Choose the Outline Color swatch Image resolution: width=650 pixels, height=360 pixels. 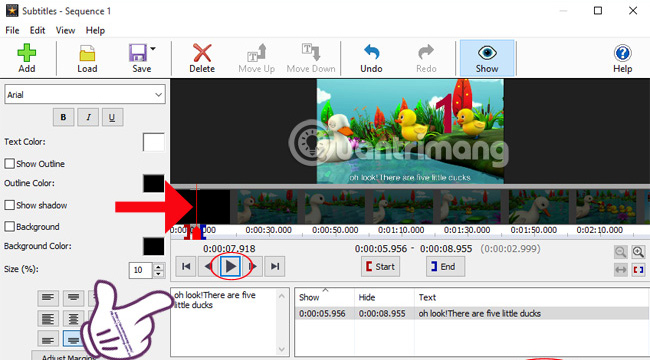click(153, 183)
